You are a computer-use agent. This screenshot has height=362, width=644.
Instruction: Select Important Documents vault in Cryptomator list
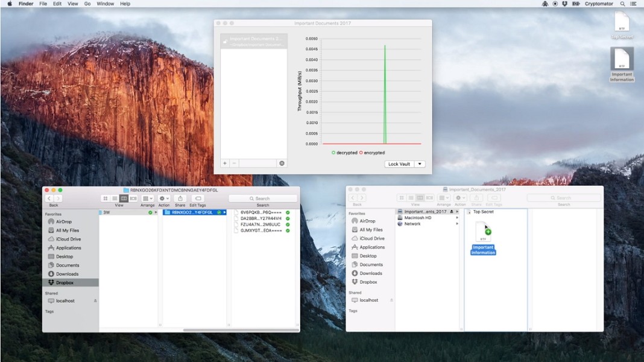click(254, 41)
